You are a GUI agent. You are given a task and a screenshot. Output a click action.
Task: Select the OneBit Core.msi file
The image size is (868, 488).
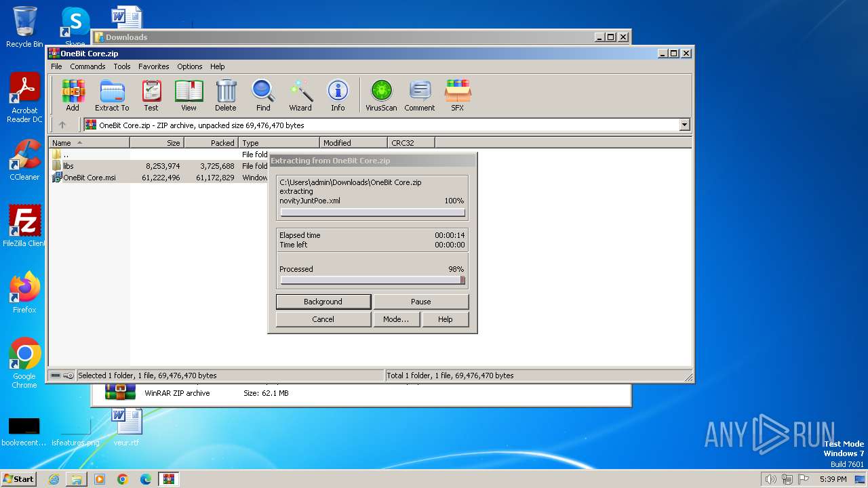pyautogui.click(x=159, y=178)
